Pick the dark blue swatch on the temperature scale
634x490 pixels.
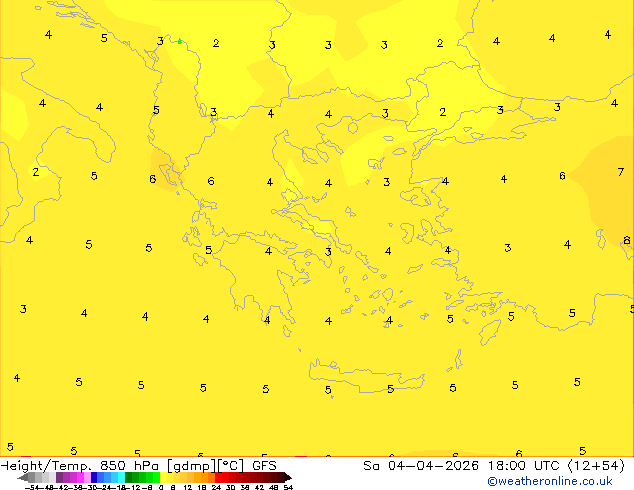click(x=94, y=477)
